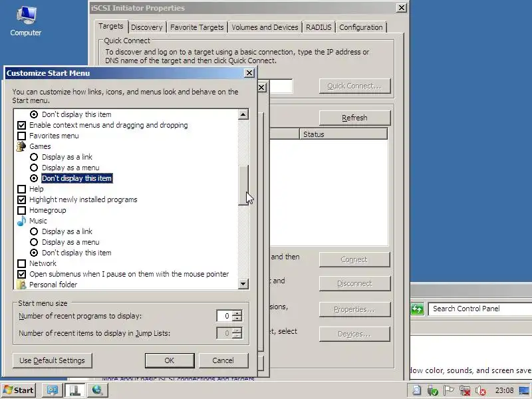Cancel the Customize Start Menu dialog
Screen dimensions: 532x399
[223, 360]
